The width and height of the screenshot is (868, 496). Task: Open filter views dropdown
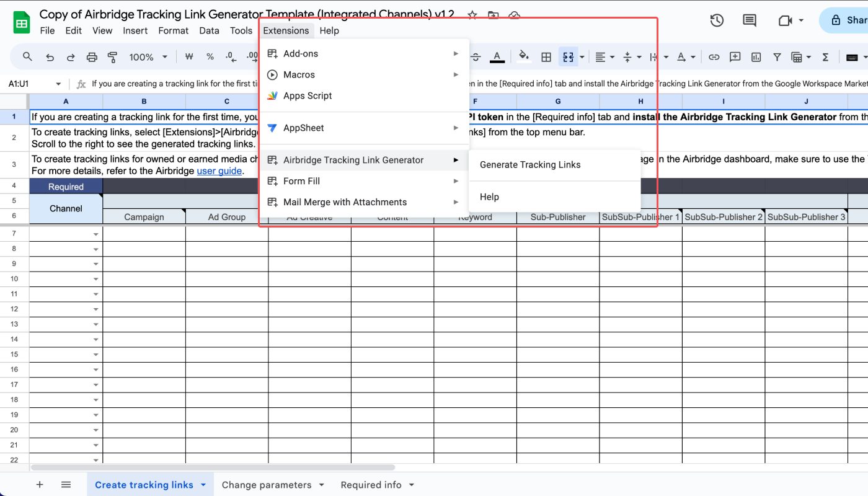point(801,57)
